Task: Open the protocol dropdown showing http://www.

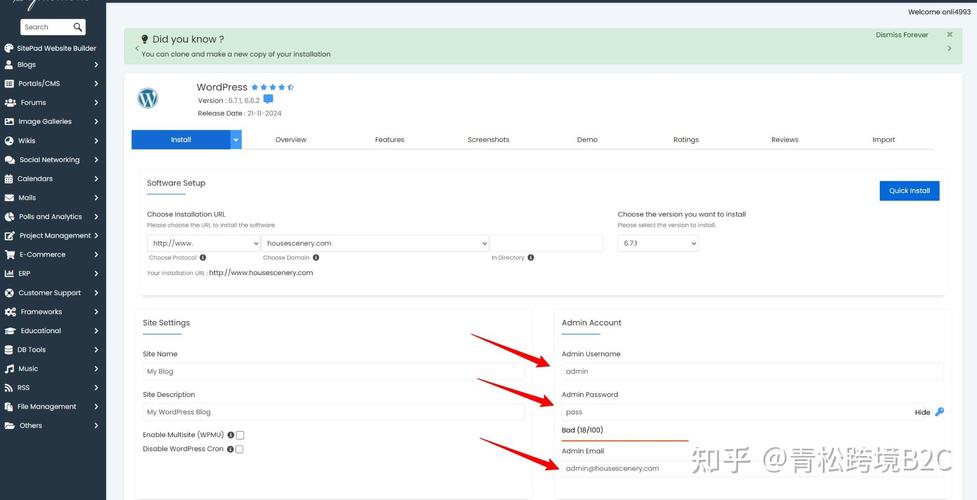Action: 204,243
